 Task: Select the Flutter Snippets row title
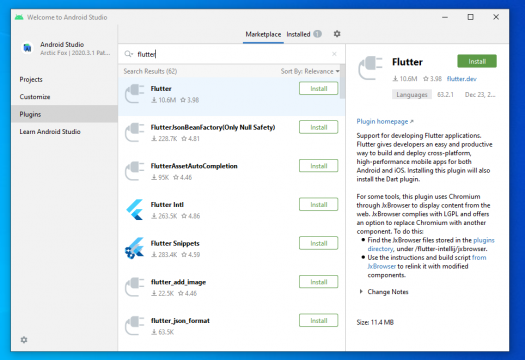pyautogui.click(x=175, y=243)
